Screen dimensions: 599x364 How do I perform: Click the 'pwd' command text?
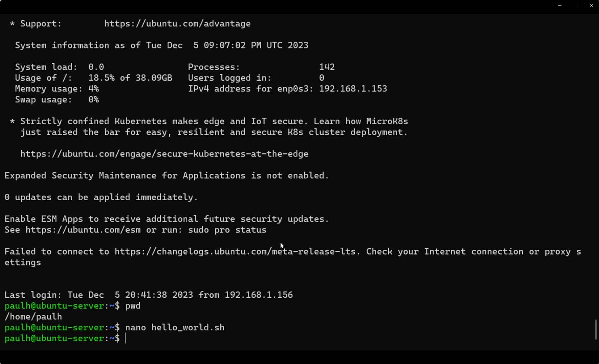tap(133, 306)
